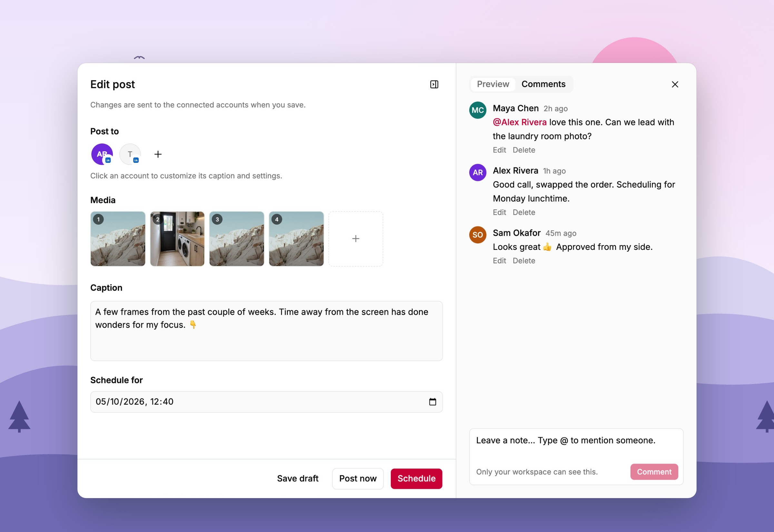The height and width of the screenshot is (532, 774).
Task: Click the Schedule for date field
Action: 266,402
